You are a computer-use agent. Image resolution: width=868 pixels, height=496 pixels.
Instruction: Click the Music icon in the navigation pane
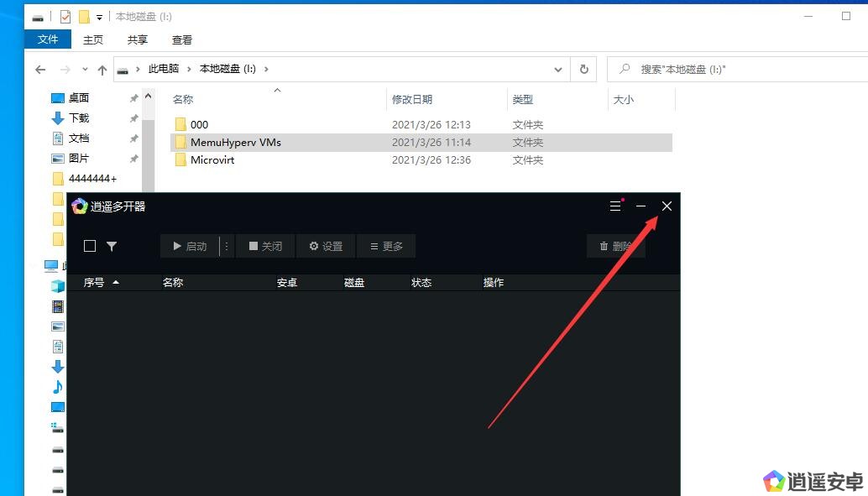pos(58,387)
